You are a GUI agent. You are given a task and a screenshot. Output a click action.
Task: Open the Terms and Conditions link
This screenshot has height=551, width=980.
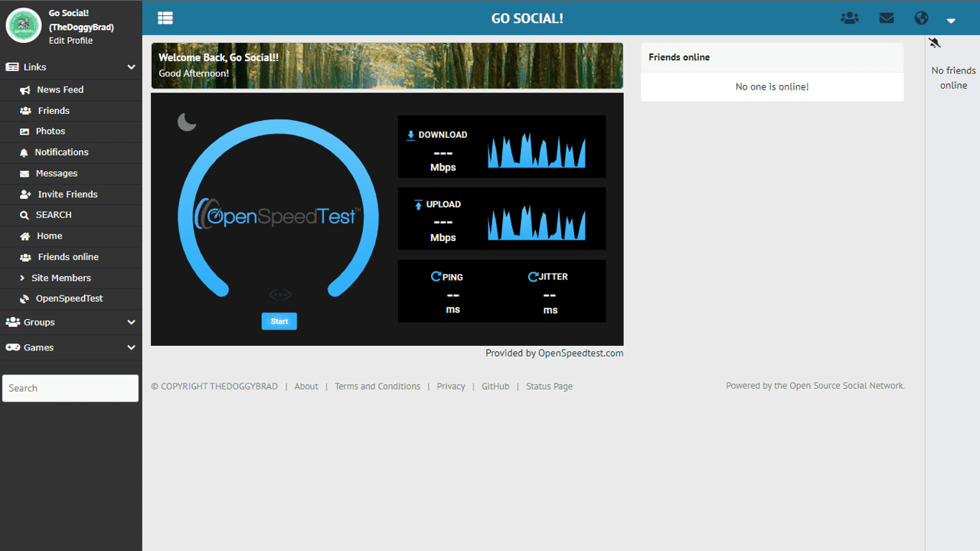pos(377,386)
